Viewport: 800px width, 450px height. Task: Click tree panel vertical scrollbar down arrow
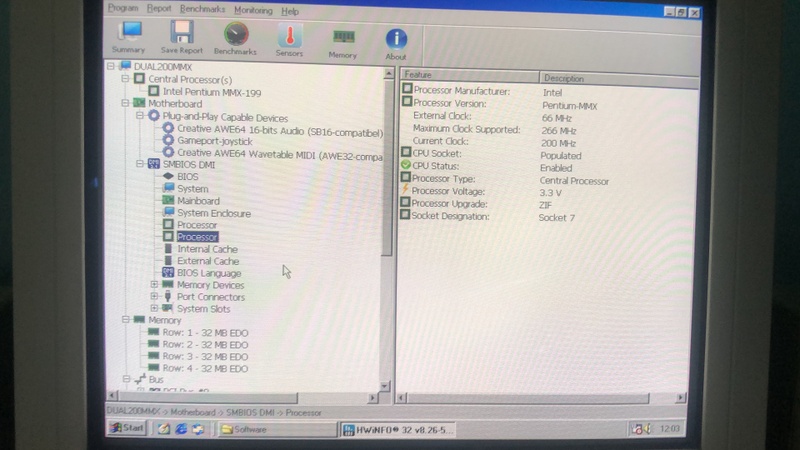[386, 386]
